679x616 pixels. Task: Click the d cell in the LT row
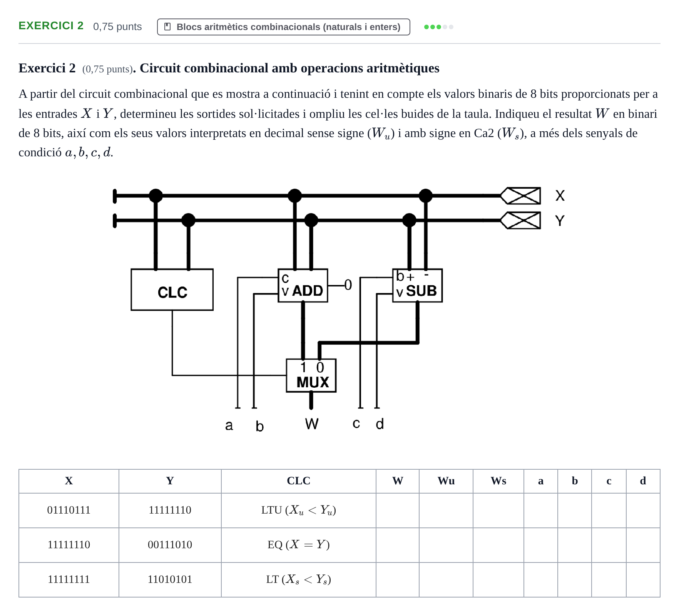[x=643, y=580]
